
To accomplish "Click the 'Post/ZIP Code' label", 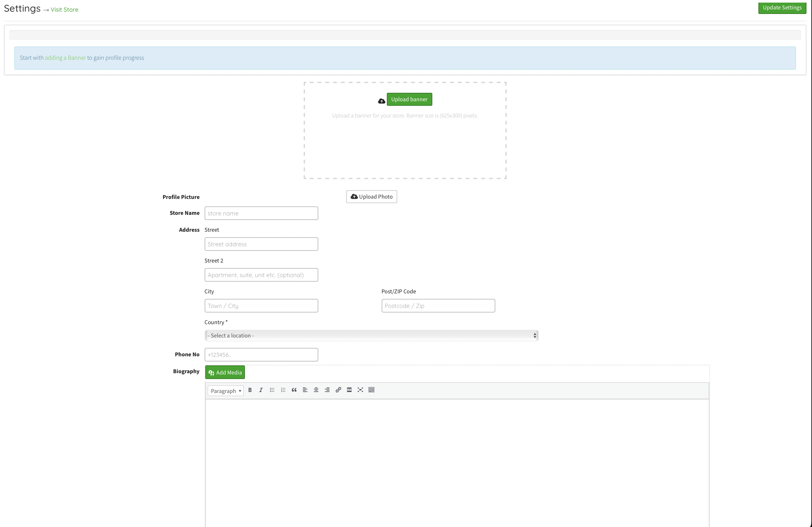I will (x=399, y=291).
